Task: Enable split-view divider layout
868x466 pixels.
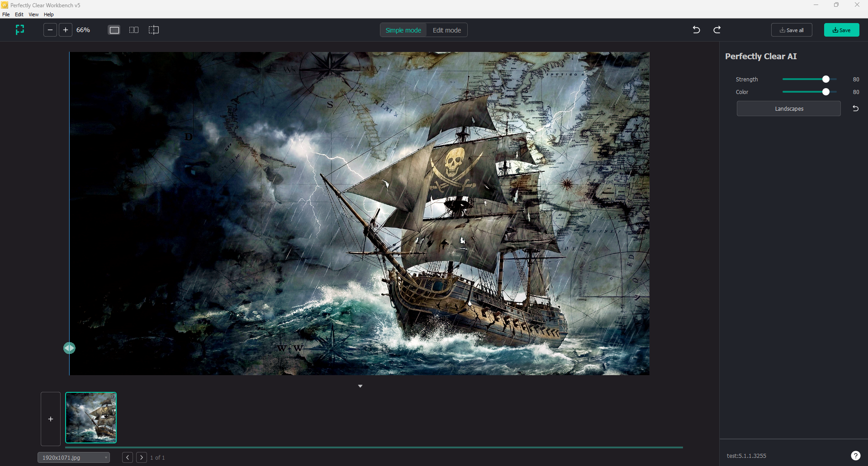Action: [x=154, y=30]
